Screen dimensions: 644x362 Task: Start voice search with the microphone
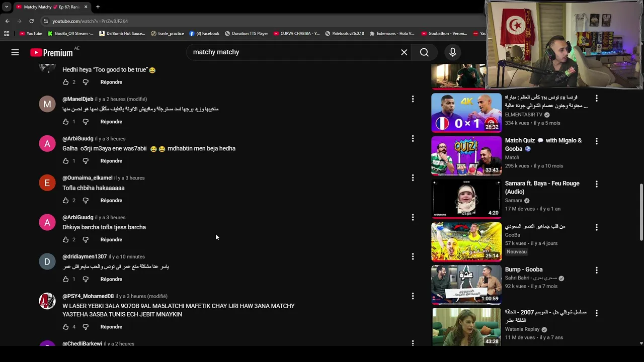(x=453, y=52)
